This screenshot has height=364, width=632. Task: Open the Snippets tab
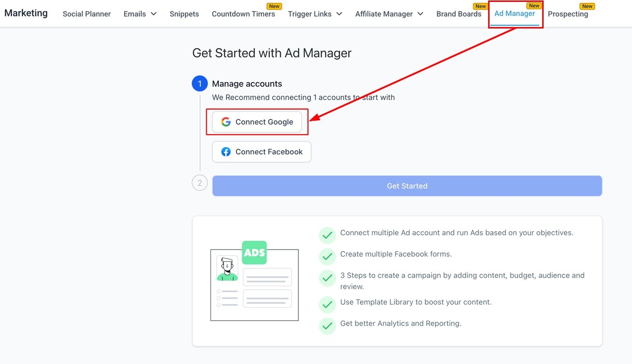[x=184, y=14]
